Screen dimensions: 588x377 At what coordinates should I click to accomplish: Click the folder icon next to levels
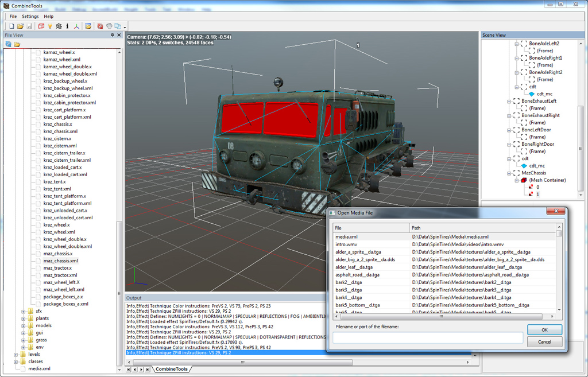pos(23,354)
